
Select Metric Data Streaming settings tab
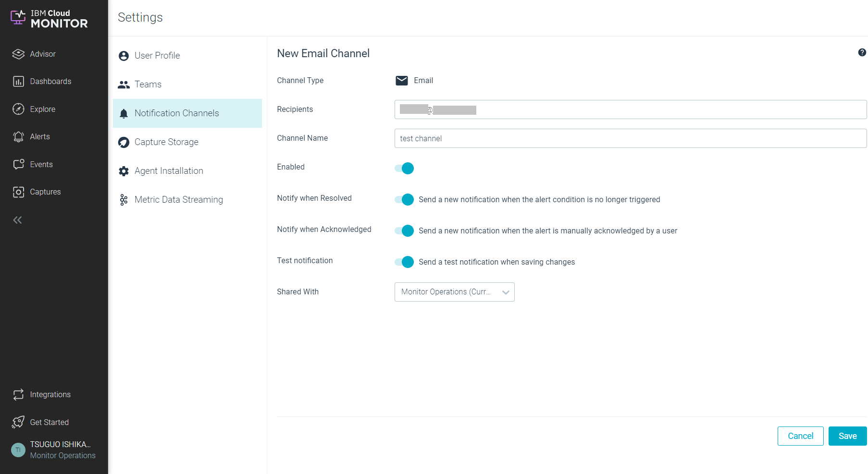187,200
